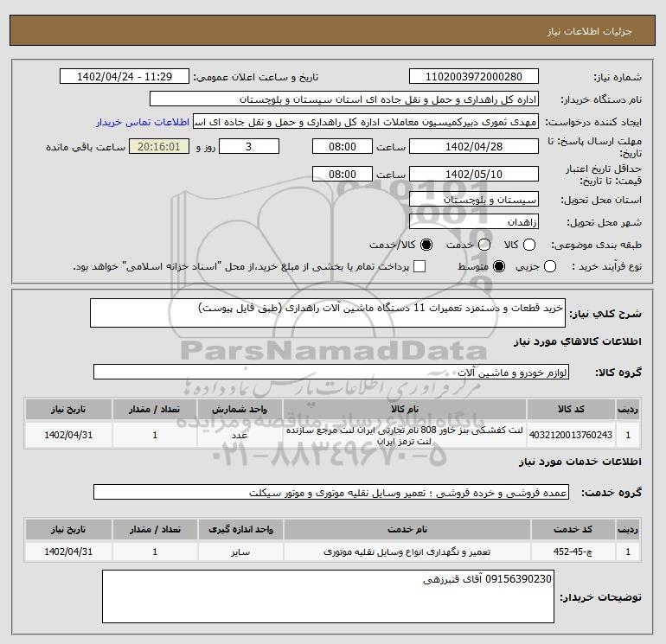
Task: Click service name تعمیر و نگهداری انواع وسایل نقلیه
Action: 407,552
